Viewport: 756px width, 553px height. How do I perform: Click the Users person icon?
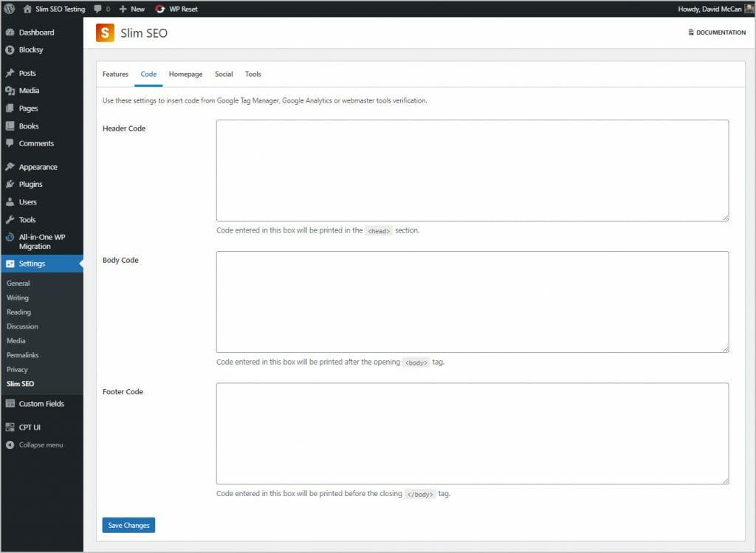(10, 202)
